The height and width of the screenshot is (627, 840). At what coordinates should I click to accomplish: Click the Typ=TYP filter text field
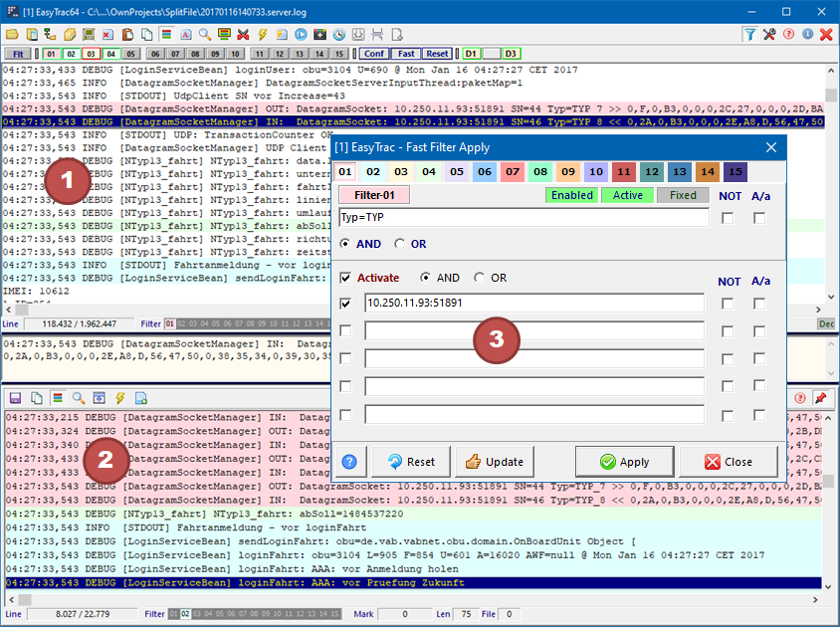(x=524, y=218)
